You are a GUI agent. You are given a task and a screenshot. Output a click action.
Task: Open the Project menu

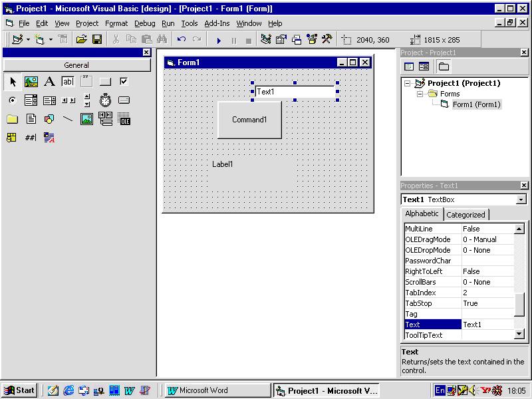click(87, 23)
